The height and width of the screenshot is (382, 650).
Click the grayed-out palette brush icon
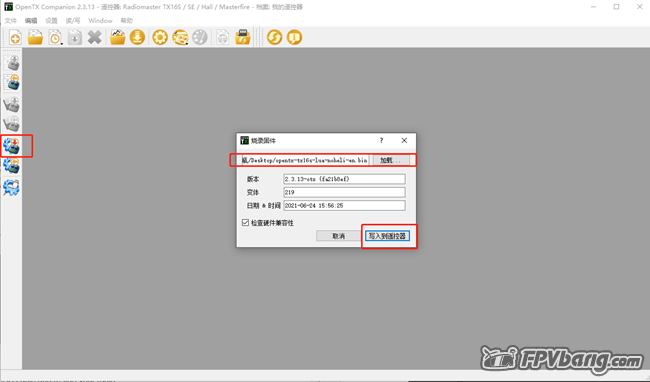click(x=200, y=38)
